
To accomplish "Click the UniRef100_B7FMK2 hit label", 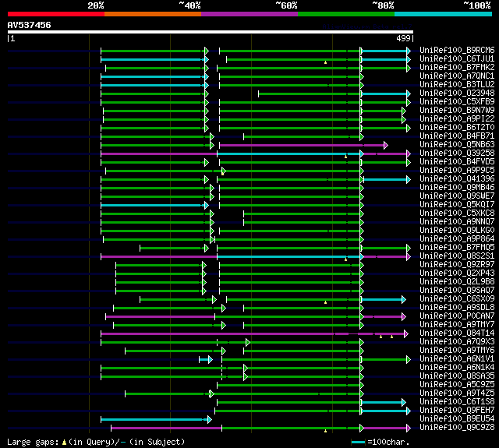I will coord(457,68).
